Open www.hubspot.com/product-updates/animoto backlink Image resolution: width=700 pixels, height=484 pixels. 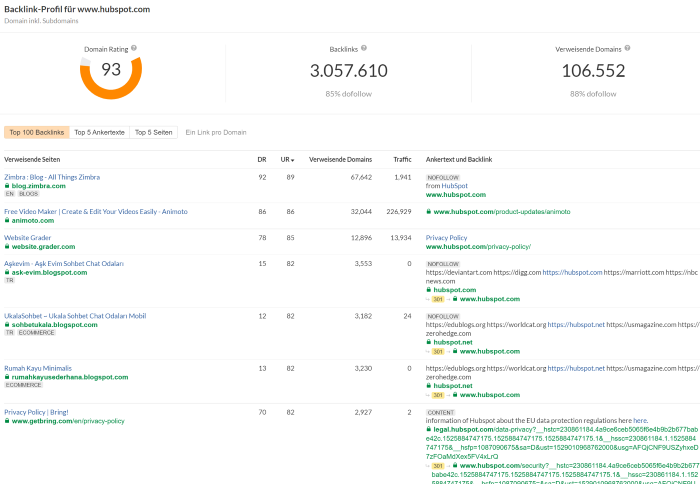click(502, 212)
